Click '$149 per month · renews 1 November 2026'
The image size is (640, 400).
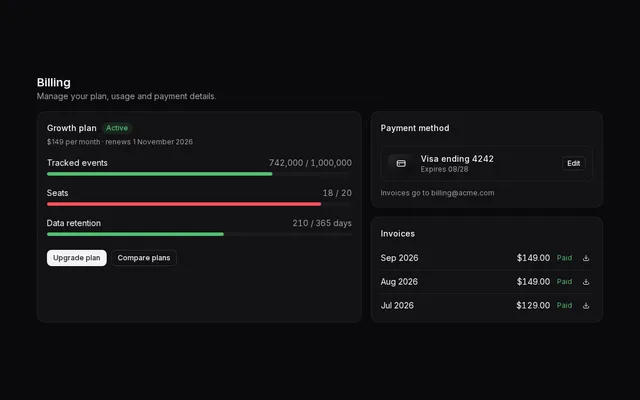[120, 142]
